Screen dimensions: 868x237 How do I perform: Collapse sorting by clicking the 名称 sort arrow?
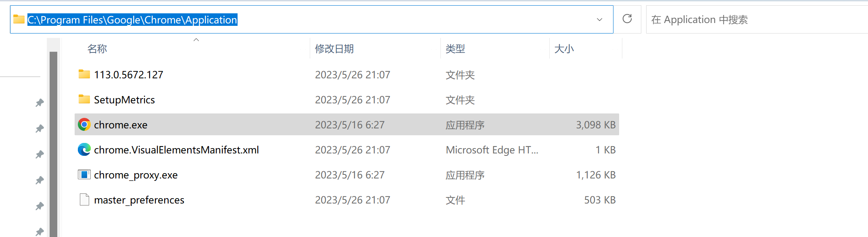point(196,40)
